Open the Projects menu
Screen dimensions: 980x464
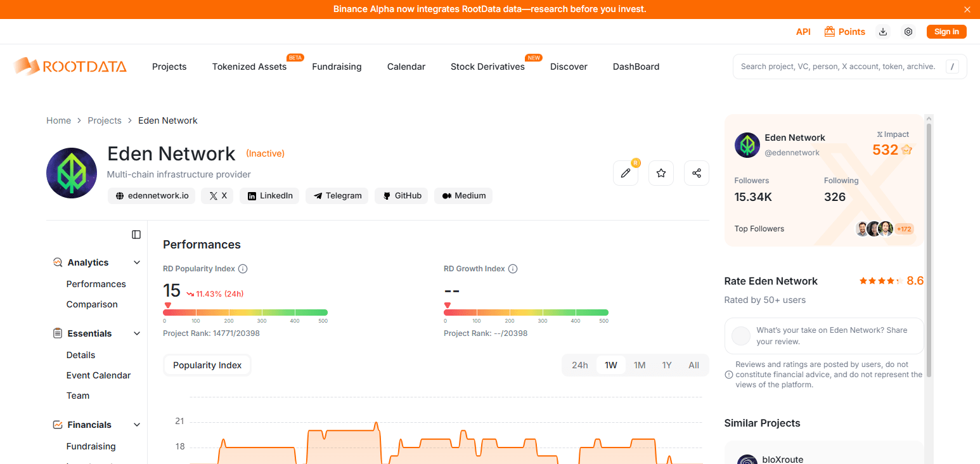169,67
